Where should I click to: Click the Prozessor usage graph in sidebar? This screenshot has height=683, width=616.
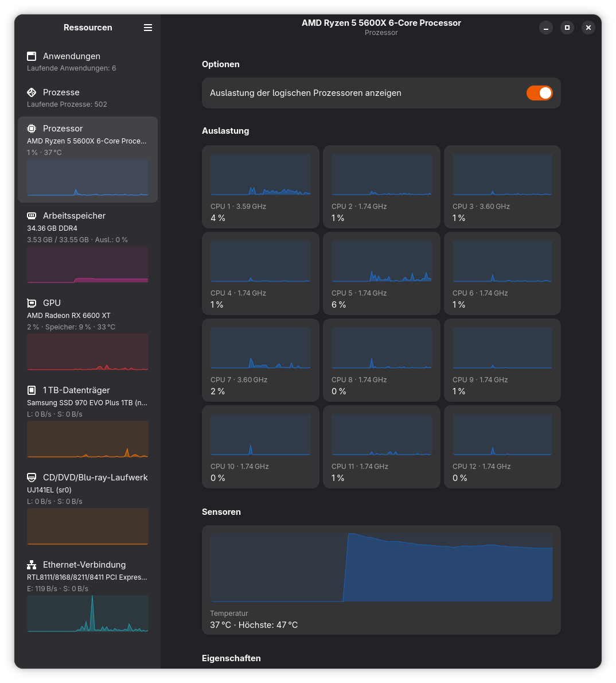pos(88,177)
